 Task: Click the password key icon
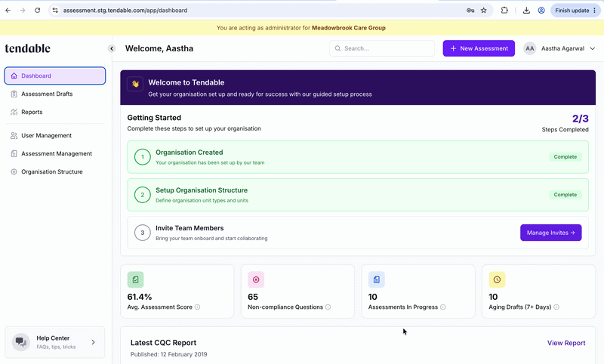pos(470,11)
